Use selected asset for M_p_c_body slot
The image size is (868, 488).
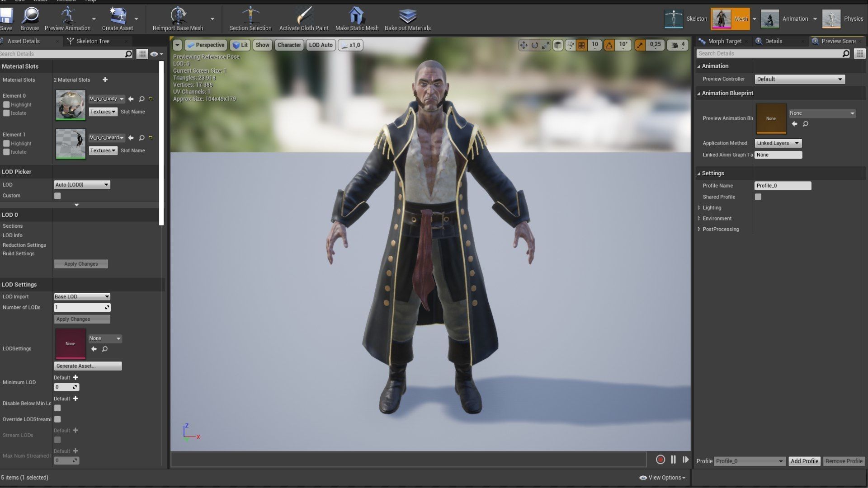[131, 99]
